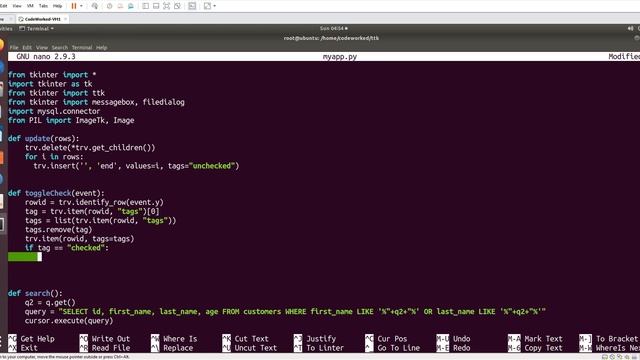This screenshot has width=640, height=360.
Task: Open VMware Help menu
Action: pyautogui.click(x=58, y=6)
